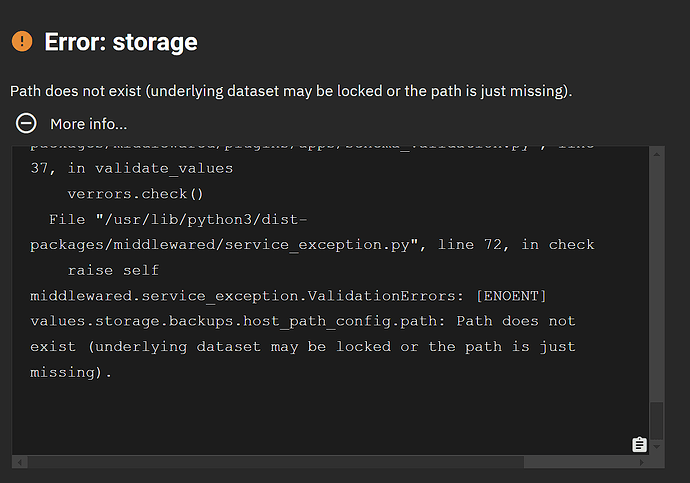Click the "[ENOENT]" error code text
Screen dimensions: 690x483
pos(511,296)
